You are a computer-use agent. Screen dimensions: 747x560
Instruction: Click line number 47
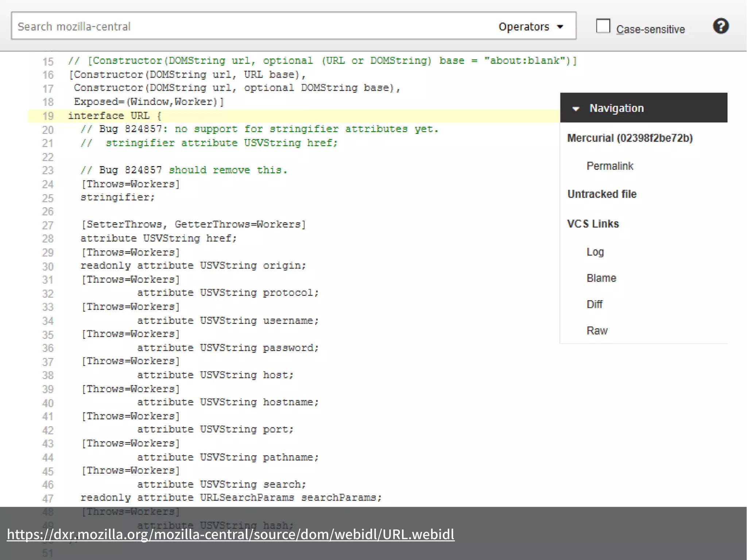48,498
